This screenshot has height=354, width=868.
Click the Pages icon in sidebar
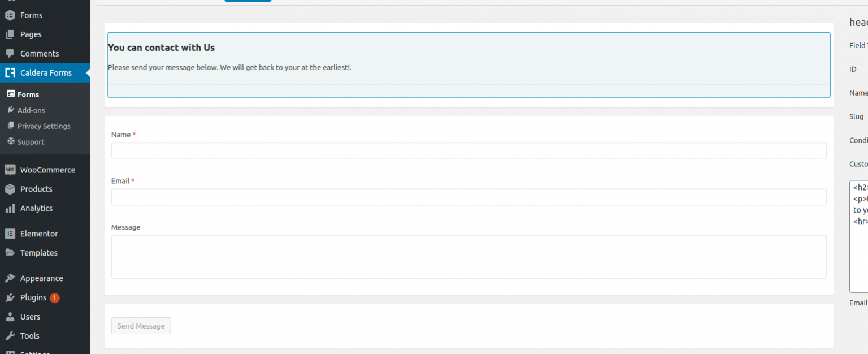click(10, 34)
